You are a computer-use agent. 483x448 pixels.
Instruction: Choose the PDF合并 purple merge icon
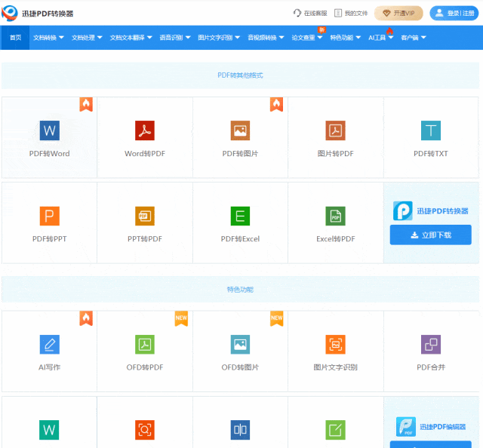[431, 345]
